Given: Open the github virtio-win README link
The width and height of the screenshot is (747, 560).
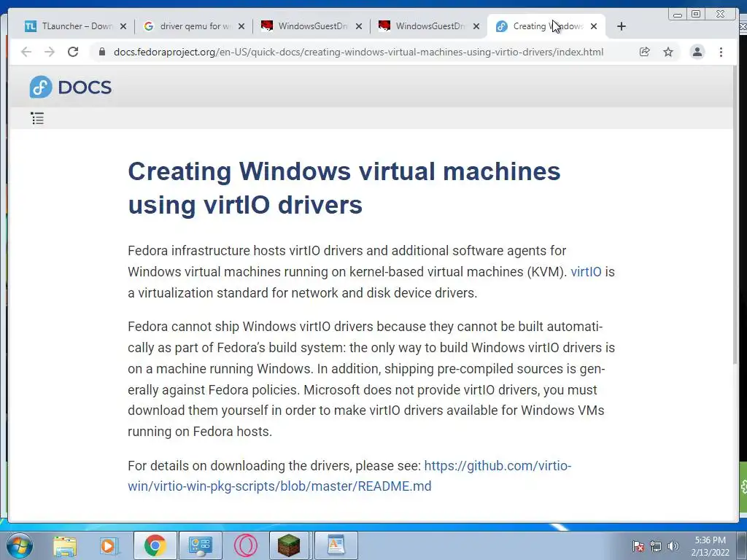Looking at the screenshot, I should point(349,475).
